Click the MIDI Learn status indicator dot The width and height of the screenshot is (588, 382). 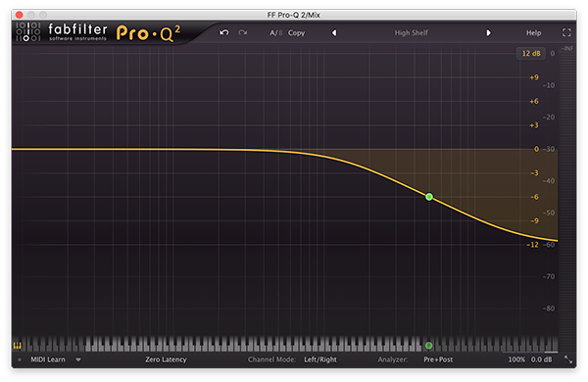coord(20,359)
